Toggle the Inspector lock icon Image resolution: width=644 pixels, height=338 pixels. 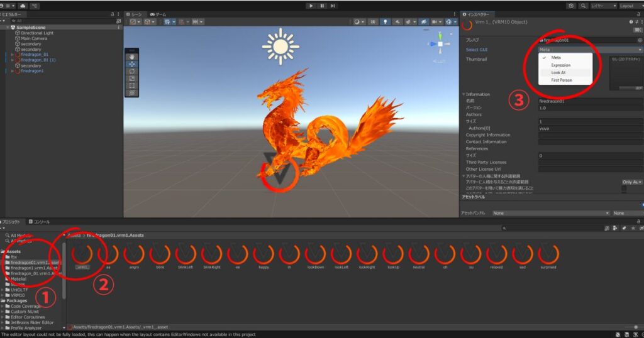(x=638, y=14)
